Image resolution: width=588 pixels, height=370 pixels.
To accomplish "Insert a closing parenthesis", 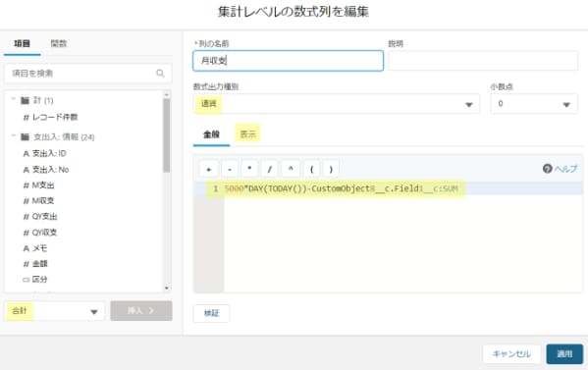I will pyautogui.click(x=331, y=169).
